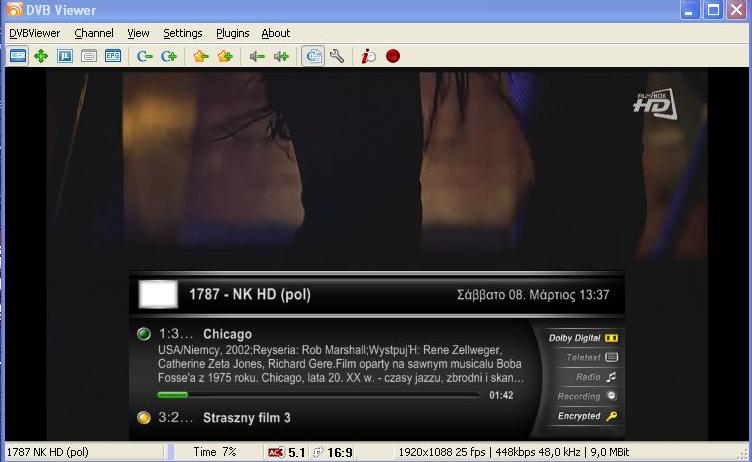Close the DVB Viewer window
This screenshot has height=462, width=752.
point(736,10)
